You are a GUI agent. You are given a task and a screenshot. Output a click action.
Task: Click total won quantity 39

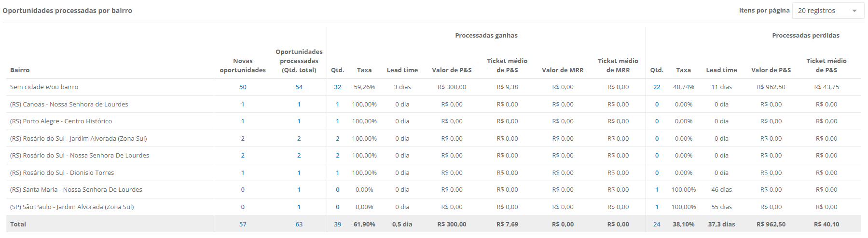click(x=337, y=225)
